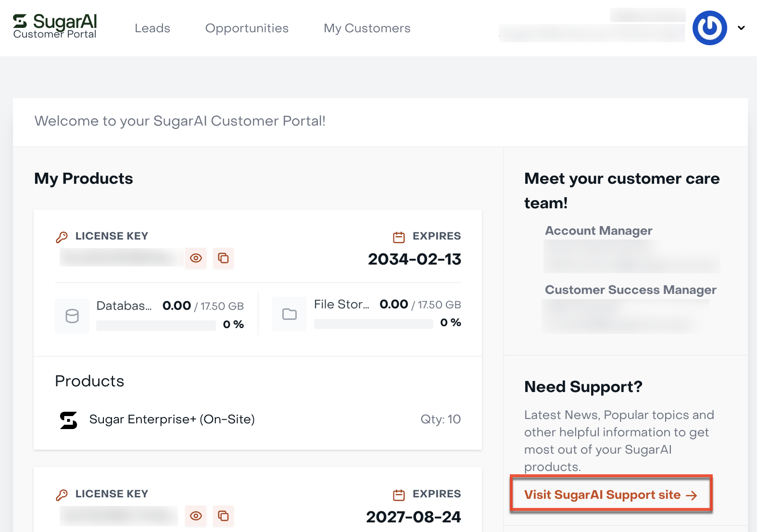
Task: Expand the user profile dropdown chevron
Action: tap(742, 28)
